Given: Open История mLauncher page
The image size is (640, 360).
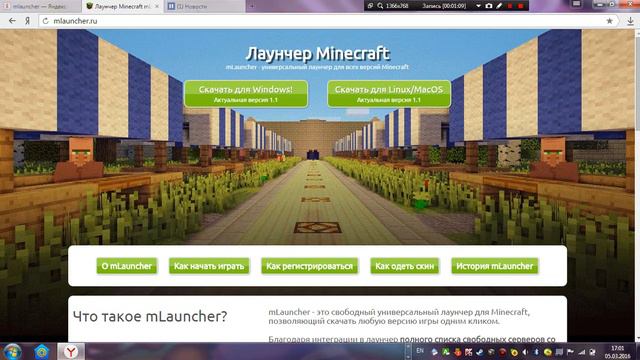Looking at the screenshot, I should (x=495, y=266).
